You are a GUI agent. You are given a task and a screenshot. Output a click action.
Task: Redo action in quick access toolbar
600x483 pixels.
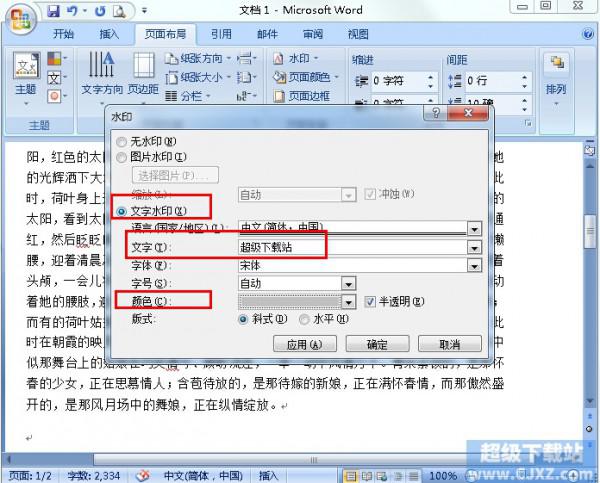[x=100, y=11]
